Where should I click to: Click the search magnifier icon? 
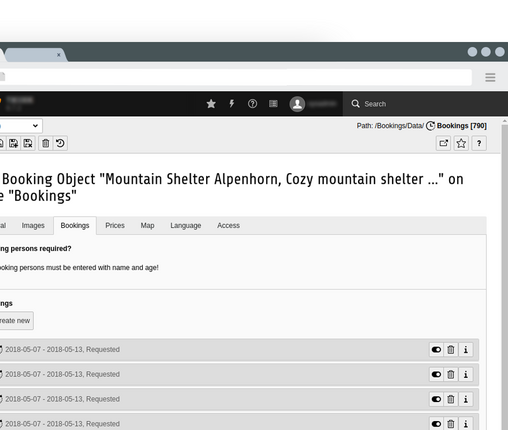(x=355, y=104)
